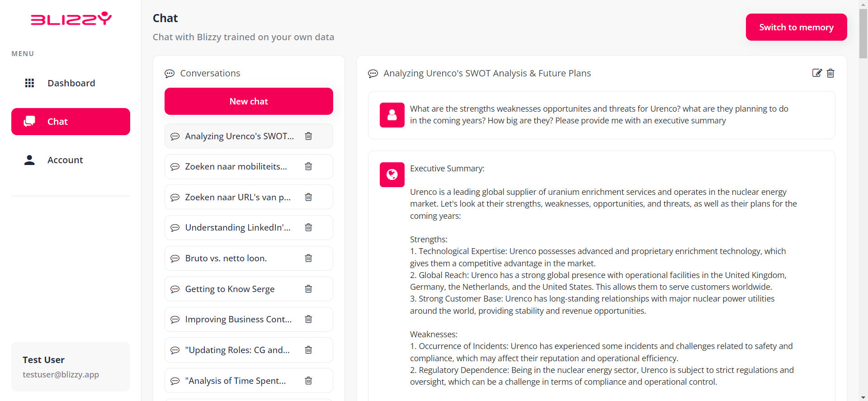The image size is (868, 401).
Task: Delete Understanding LinkedIn conversation
Action: pos(308,227)
